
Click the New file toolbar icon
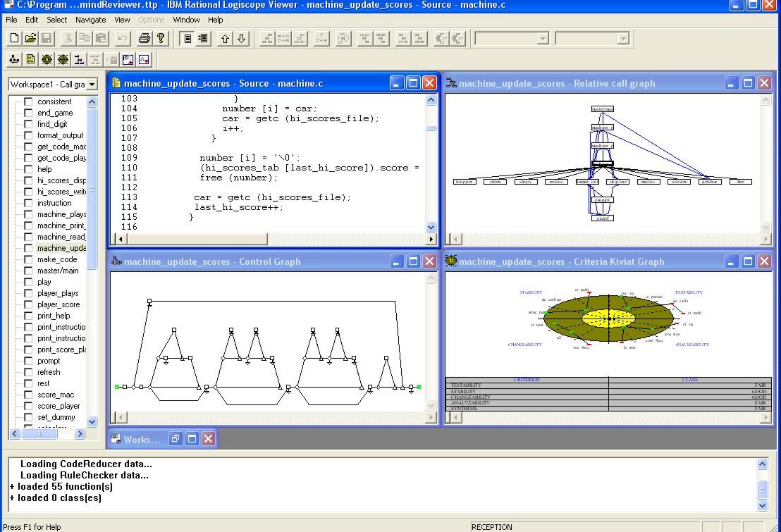click(x=14, y=38)
